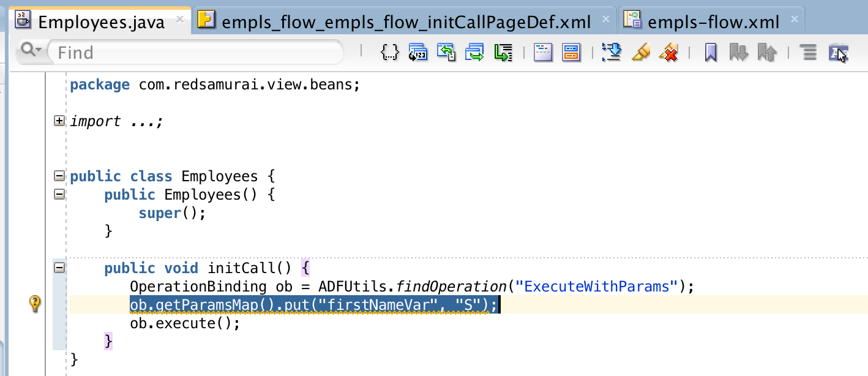Select the highlighted getParamsMap line of code
This screenshot has height=376, width=868.
(x=313, y=304)
